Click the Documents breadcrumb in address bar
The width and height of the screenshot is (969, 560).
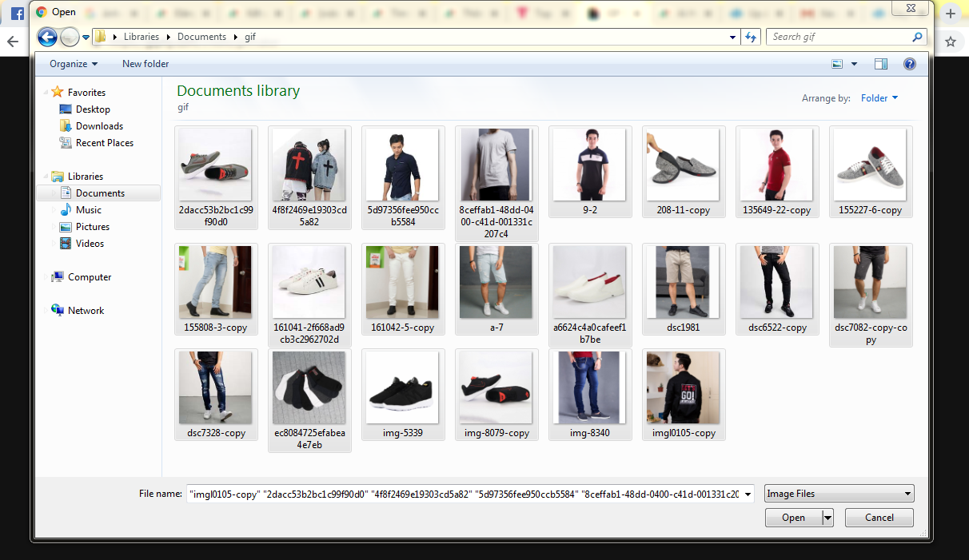201,37
